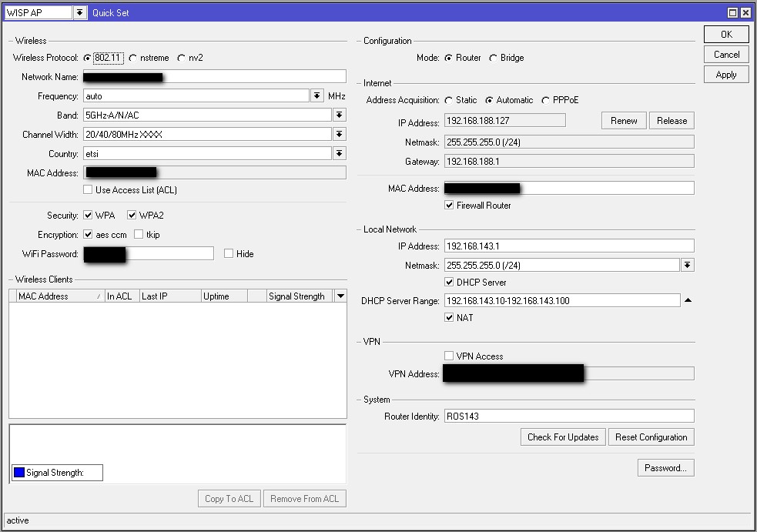Check the Hide password box

tap(229, 253)
